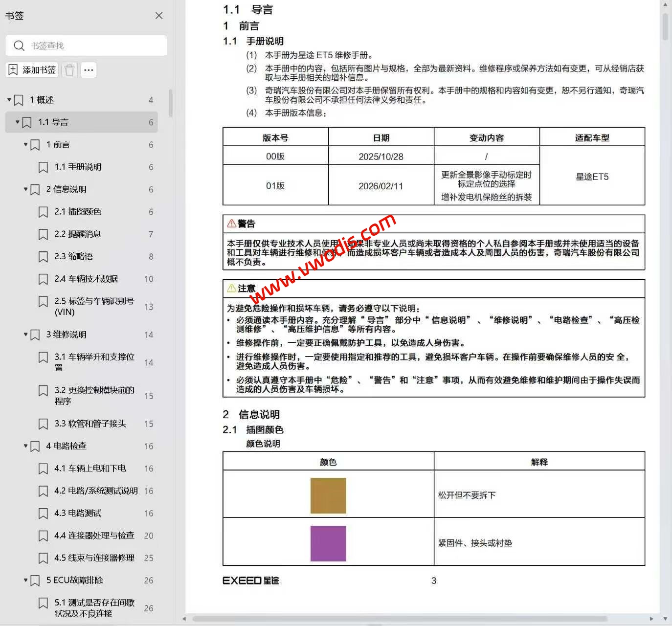The image size is (672, 626).
Task: Collapse the 5 ECU故障排除 bookmark branch
Action: click(25, 580)
